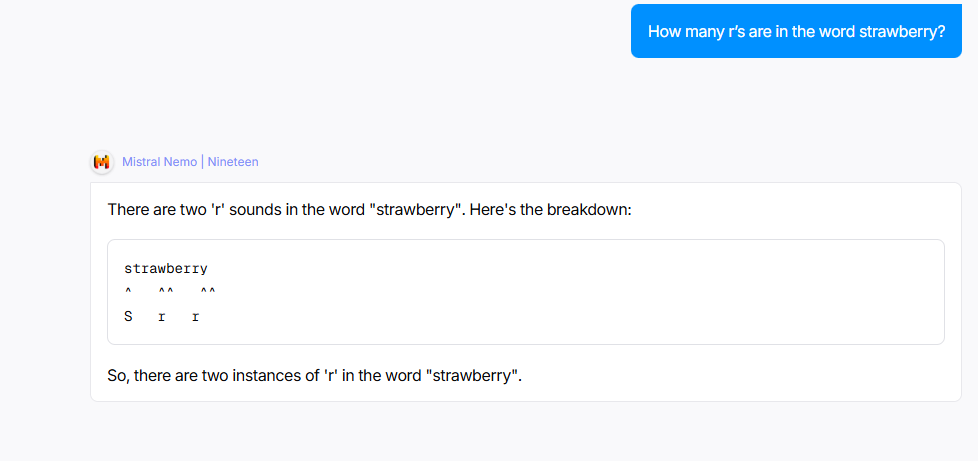Click the "strawberry" line in the code block
Image resolution: width=978 pixels, height=461 pixels.
(x=166, y=269)
